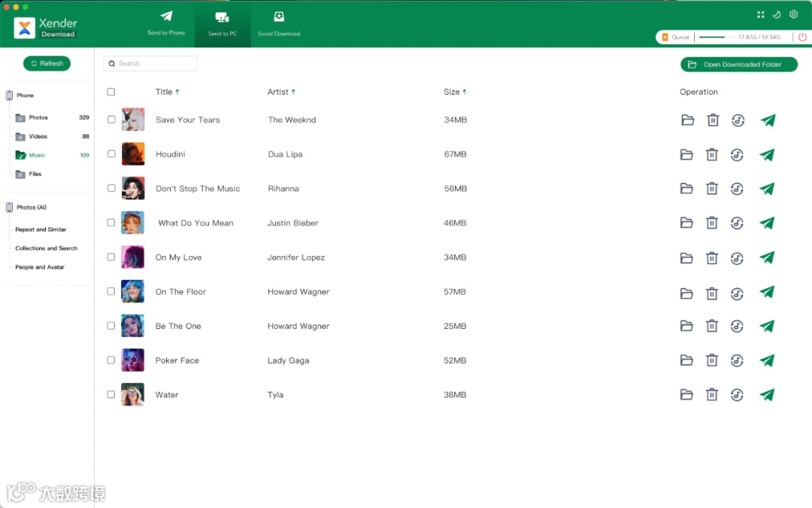The height and width of the screenshot is (508, 812).
Task: Check the On The Floor checkbox
Action: tap(111, 291)
